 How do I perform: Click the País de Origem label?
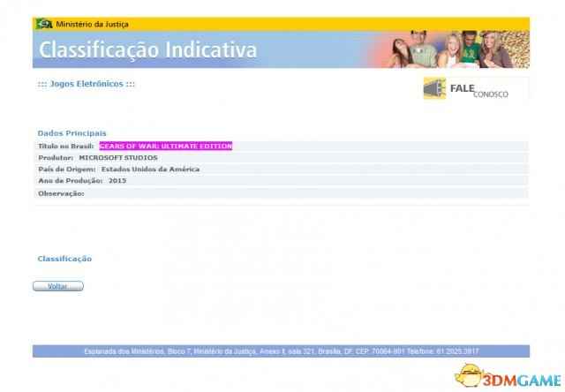(67, 170)
